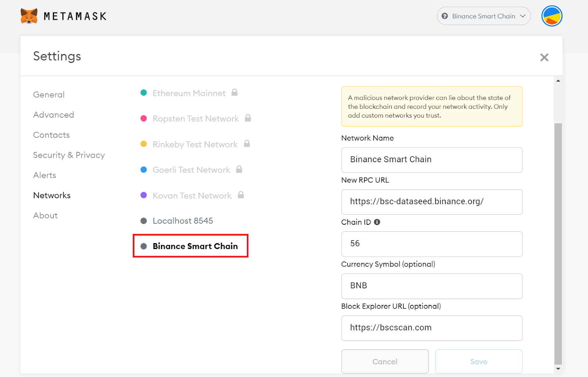Viewport: 588px width, 377px height.
Task: Select the Goerli Test Network entry
Action: (191, 170)
